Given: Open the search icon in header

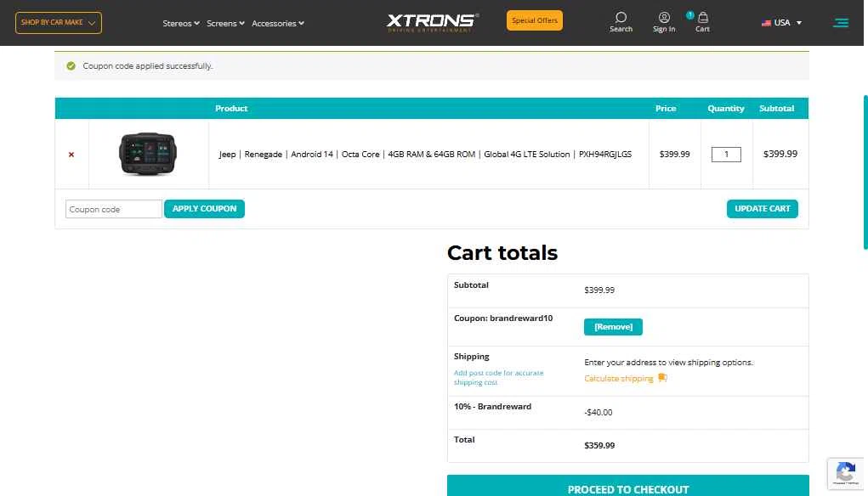Looking at the screenshot, I should click(621, 18).
